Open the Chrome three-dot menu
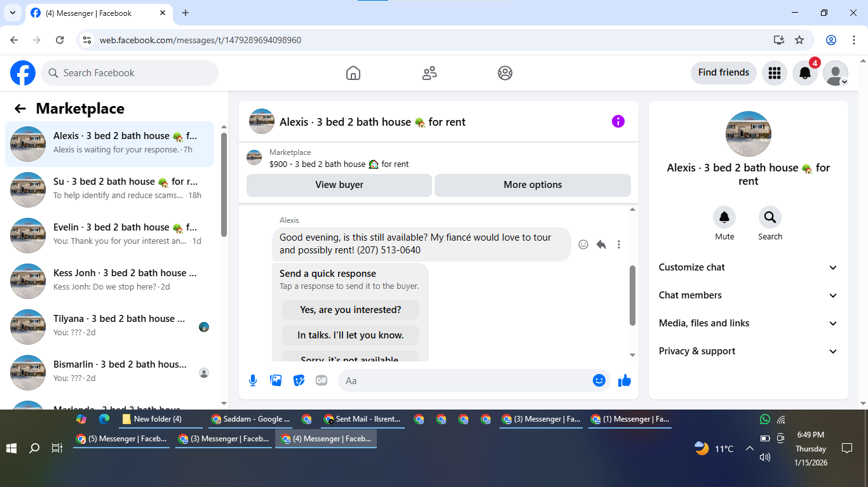Screen dimensions: 868x487 point(853,40)
